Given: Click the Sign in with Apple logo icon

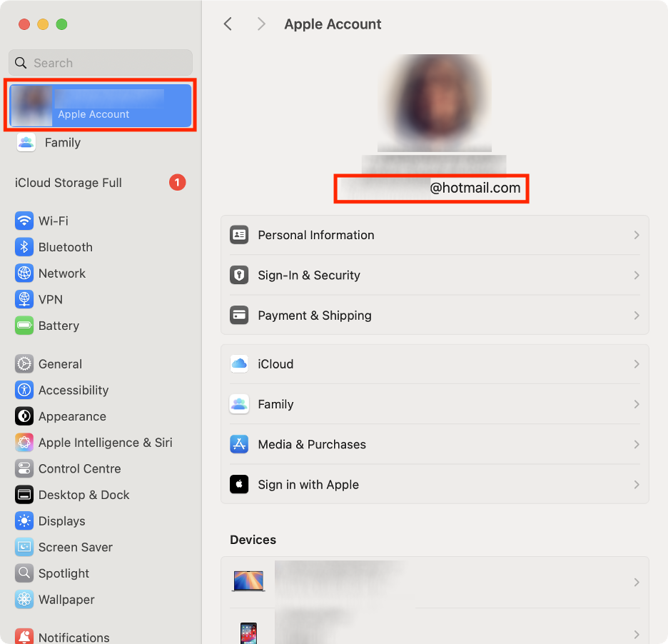Looking at the screenshot, I should click(239, 485).
